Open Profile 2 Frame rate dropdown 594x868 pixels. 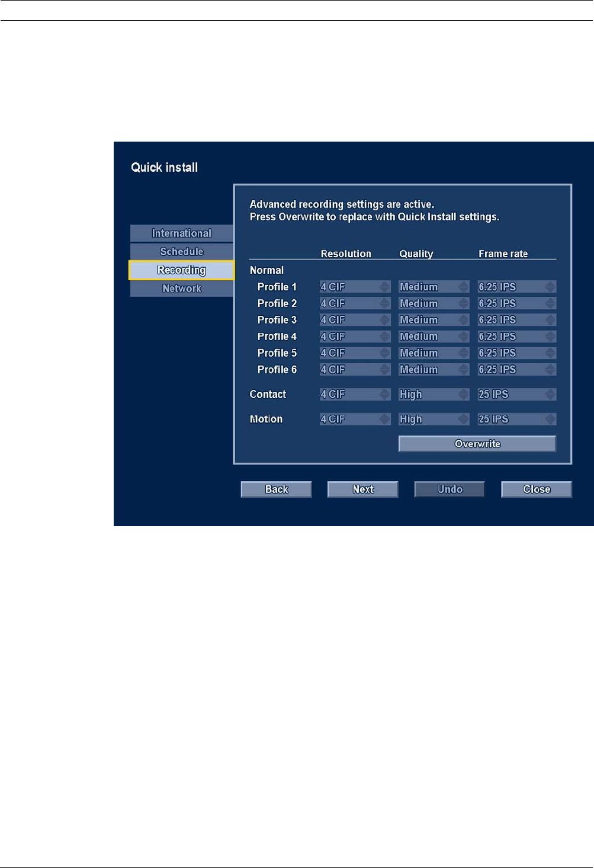coord(517,303)
